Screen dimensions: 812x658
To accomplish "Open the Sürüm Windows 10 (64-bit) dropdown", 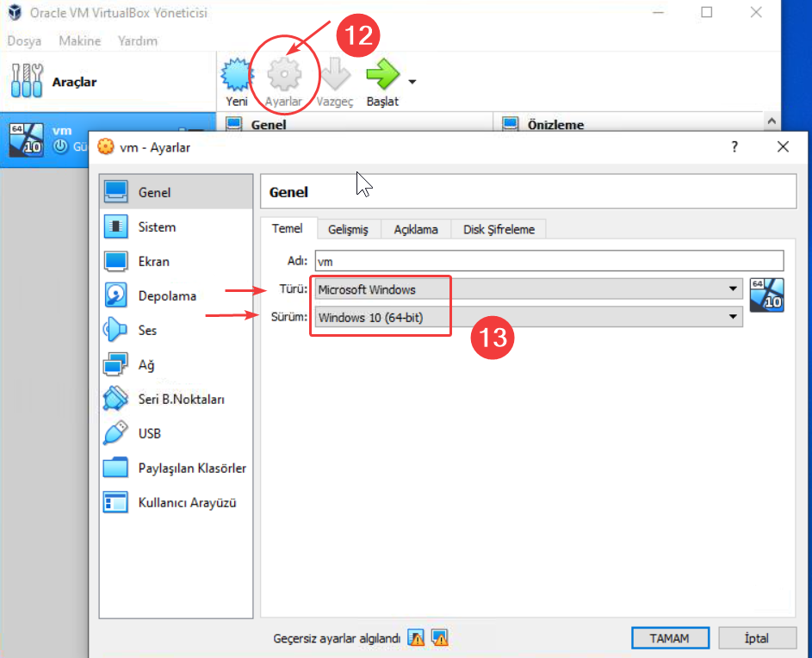I will click(529, 317).
